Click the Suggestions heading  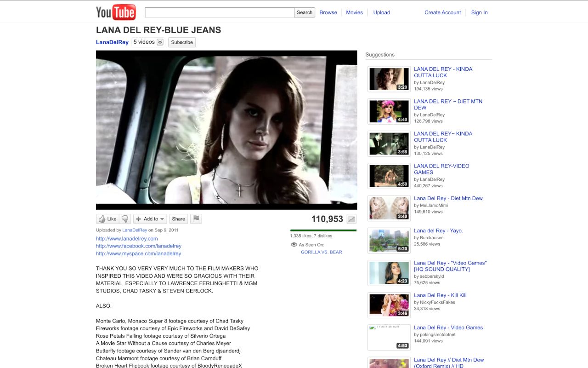pos(380,55)
